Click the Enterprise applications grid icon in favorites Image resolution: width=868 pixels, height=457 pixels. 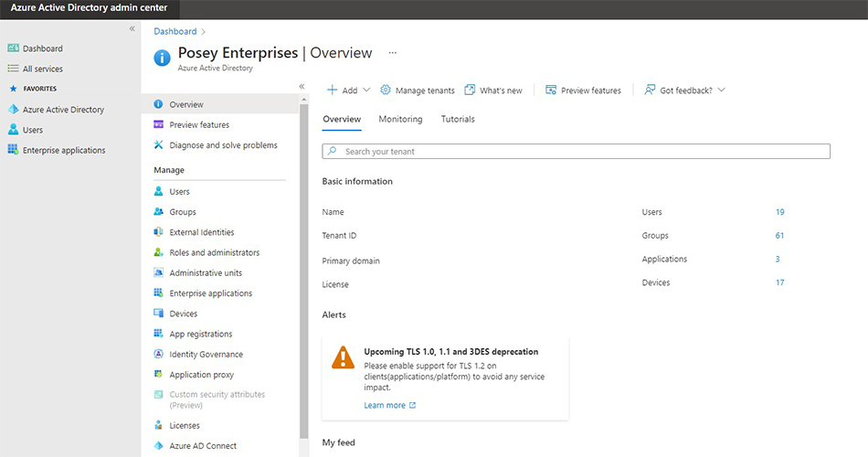14,150
